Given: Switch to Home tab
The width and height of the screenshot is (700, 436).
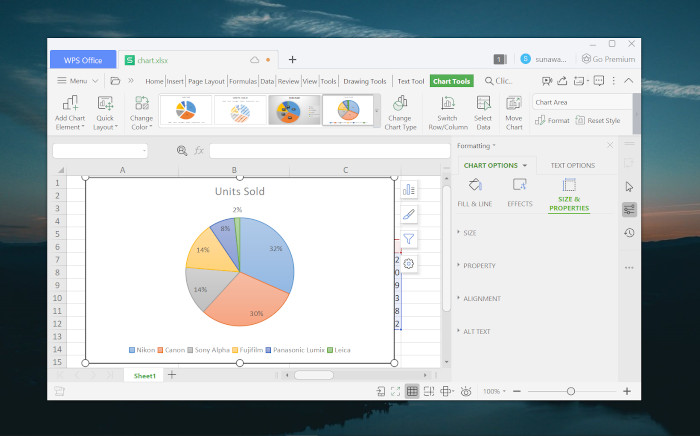Looking at the screenshot, I should click(x=154, y=81).
